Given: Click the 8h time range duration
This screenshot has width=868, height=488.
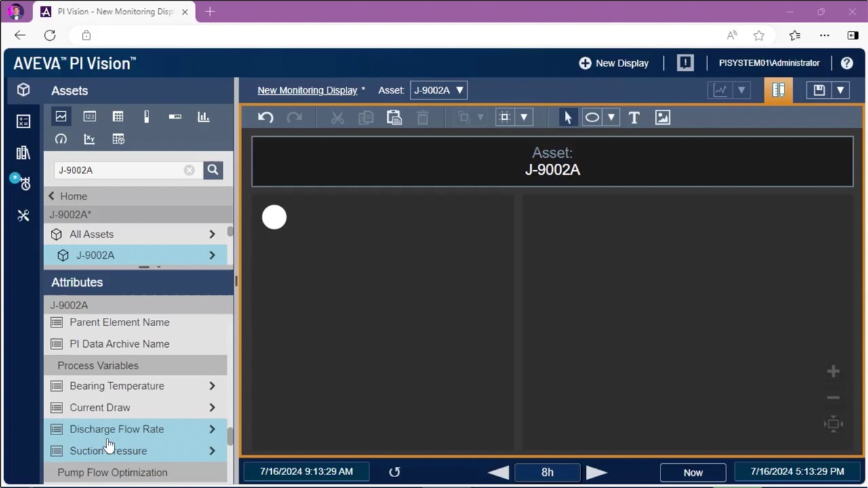Looking at the screenshot, I should [547, 472].
